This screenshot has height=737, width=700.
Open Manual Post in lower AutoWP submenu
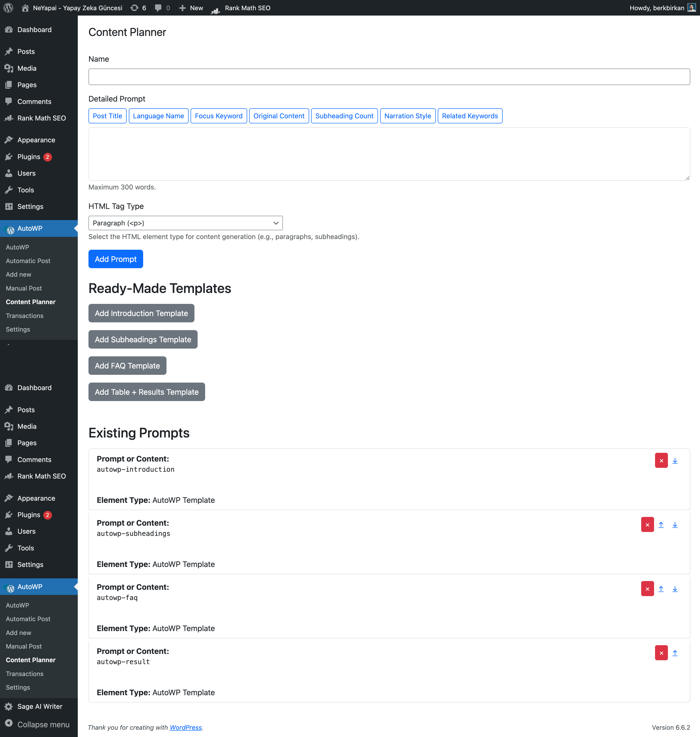coord(24,646)
